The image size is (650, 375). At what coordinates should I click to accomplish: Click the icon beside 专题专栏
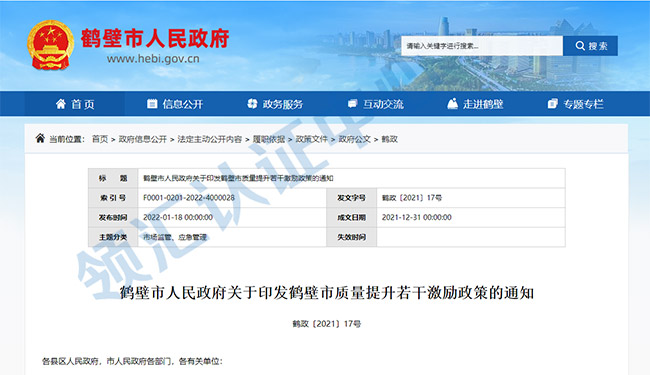[x=553, y=104]
